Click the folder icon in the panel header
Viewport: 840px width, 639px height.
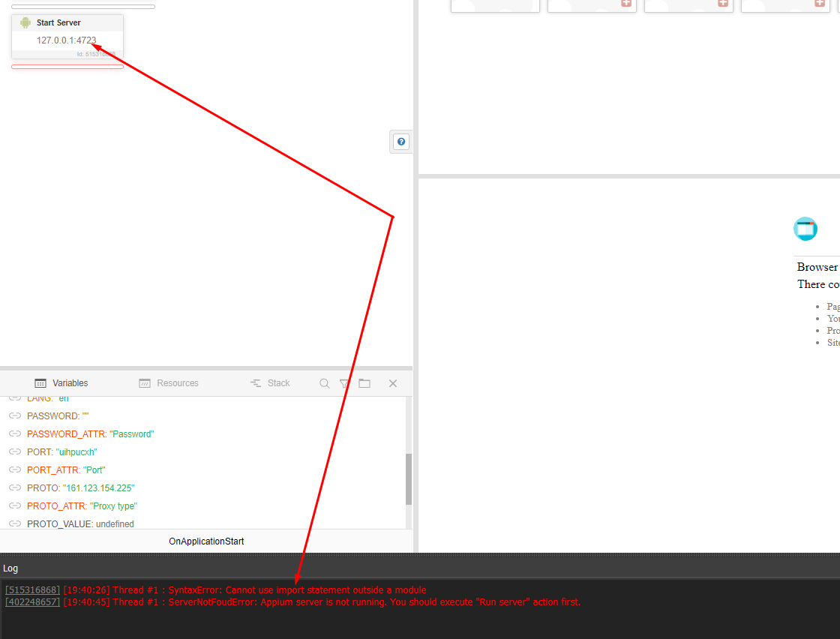(x=364, y=383)
